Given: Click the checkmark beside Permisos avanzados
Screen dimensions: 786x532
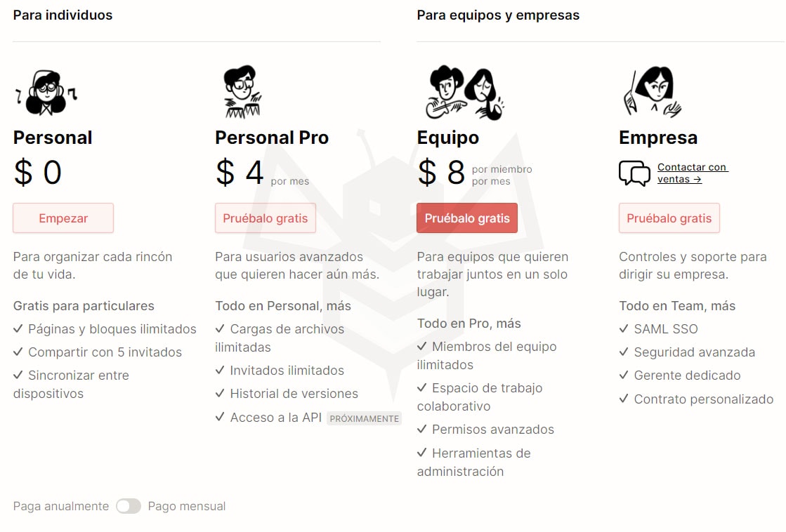Looking at the screenshot, I should pos(422,430).
